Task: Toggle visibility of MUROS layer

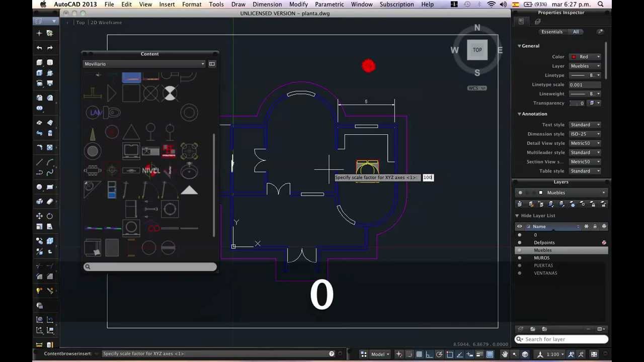Action: click(520, 258)
